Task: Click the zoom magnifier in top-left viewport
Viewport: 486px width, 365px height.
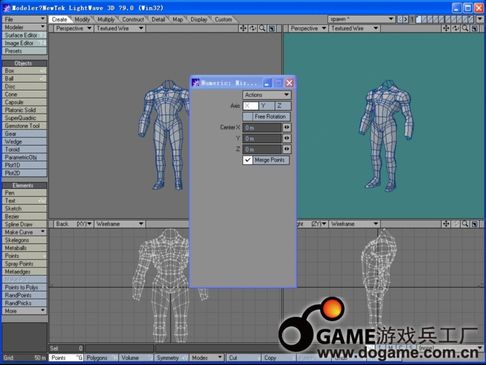Action: tap(262, 28)
